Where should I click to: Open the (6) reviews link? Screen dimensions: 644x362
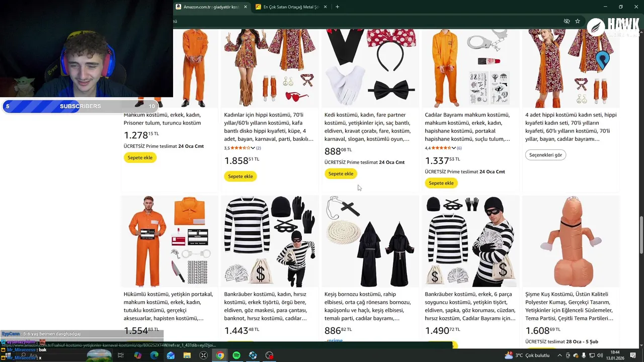coord(459,148)
